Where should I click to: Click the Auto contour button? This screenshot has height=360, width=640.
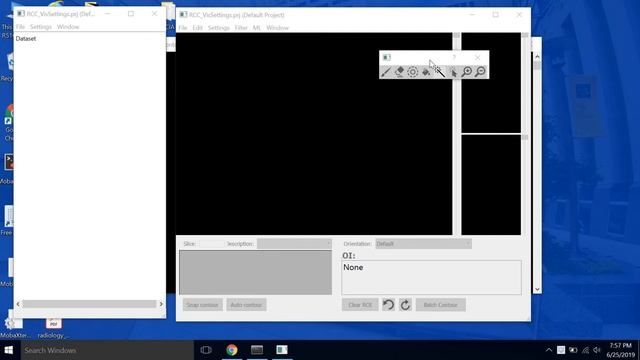click(246, 305)
